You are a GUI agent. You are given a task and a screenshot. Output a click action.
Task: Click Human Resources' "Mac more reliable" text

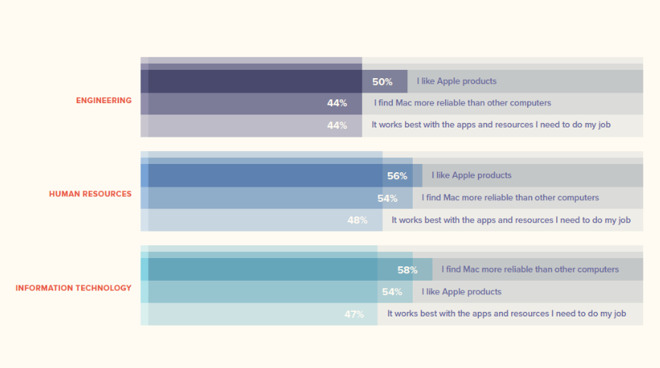point(510,197)
